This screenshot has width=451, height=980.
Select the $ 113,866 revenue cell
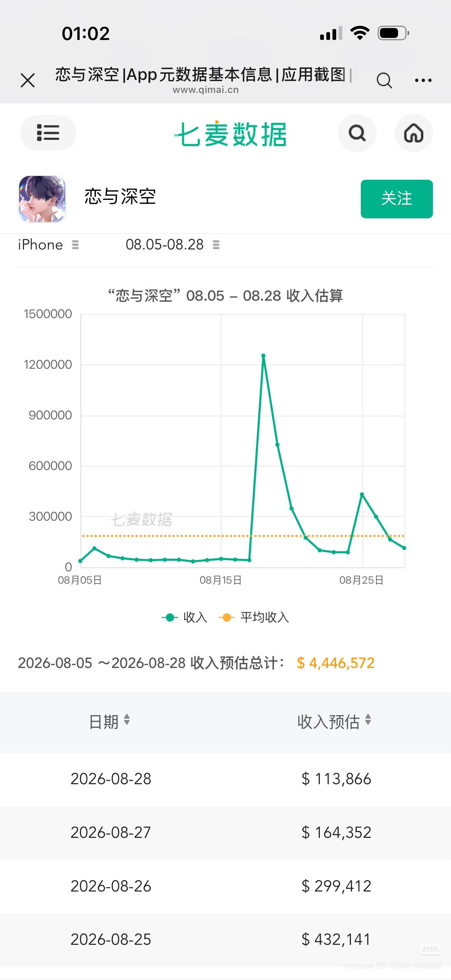[336, 779]
